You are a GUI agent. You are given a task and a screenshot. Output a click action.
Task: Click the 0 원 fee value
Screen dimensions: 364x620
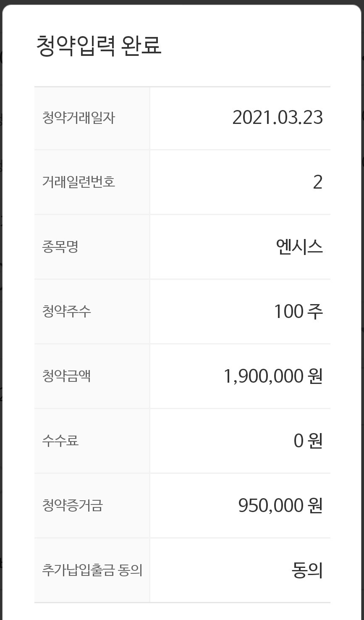[308, 441]
